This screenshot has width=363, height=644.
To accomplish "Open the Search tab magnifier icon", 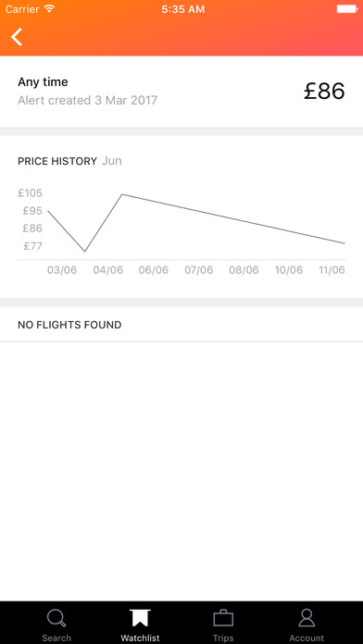I will tap(56, 618).
